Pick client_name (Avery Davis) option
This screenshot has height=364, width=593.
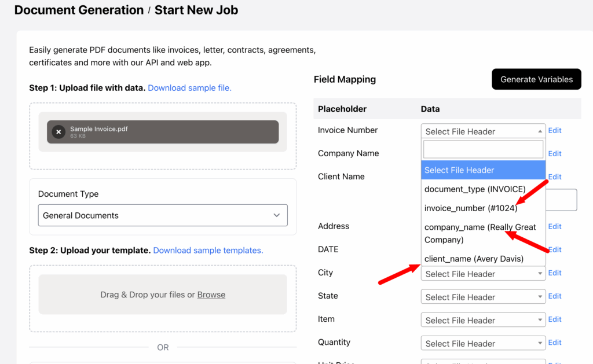pyautogui.click(x=474, y=259)
